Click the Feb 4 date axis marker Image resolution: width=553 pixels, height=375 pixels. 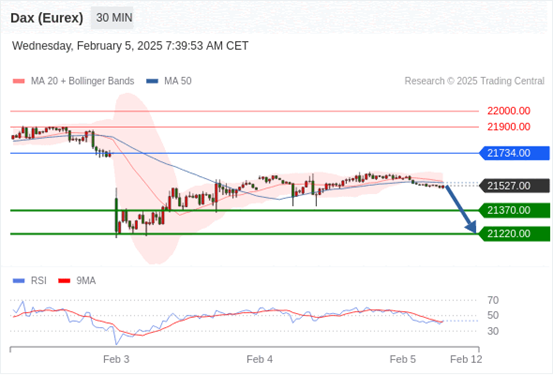coord(260,359)
